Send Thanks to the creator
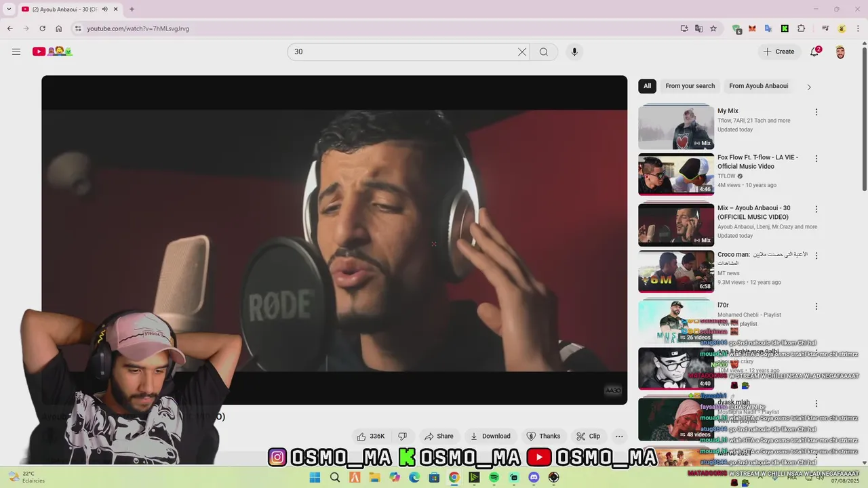Screen dimensions: 868x488 [543, 436]
